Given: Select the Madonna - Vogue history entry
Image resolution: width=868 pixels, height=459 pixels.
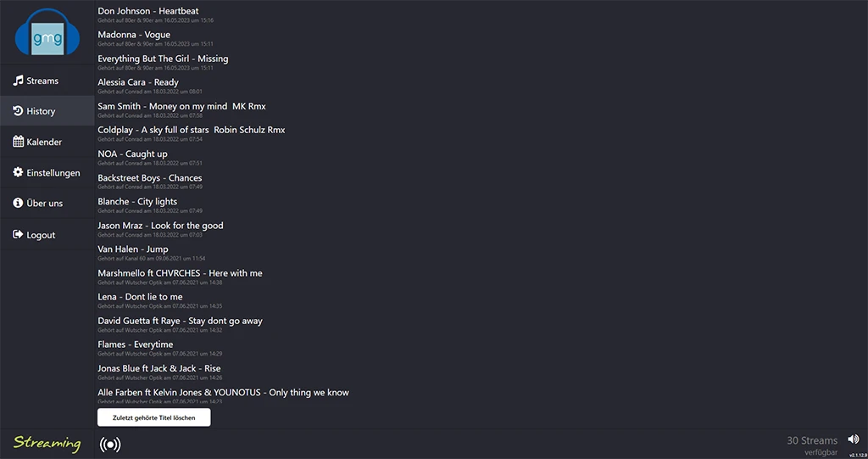Looking at the screenshot, I should tap(134, 35).
